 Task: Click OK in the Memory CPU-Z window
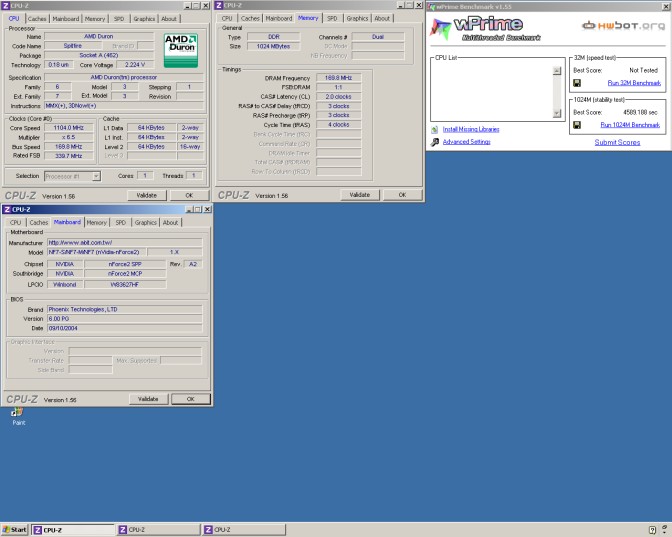click(x=402, y=195)
